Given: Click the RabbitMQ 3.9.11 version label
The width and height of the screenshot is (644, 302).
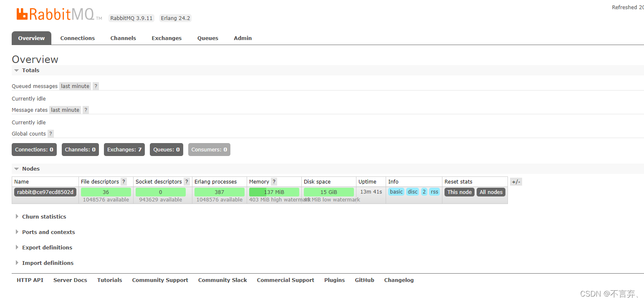Looking at the screenshot, I should coord(131,18).
